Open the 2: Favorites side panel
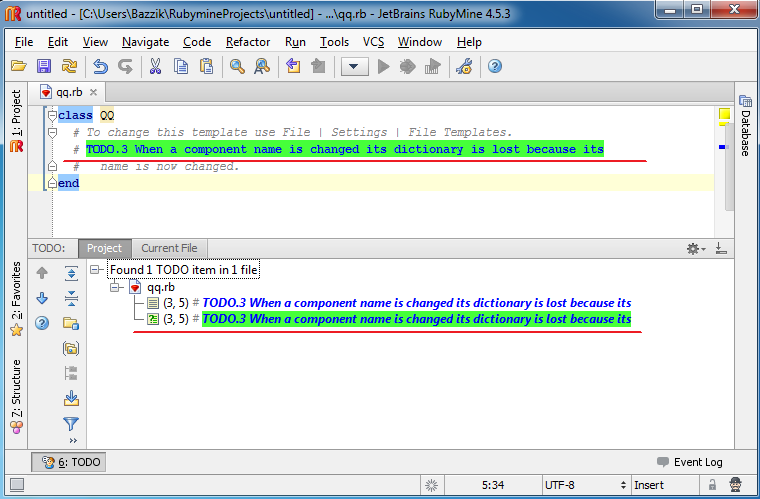 (x=16, y=299)
